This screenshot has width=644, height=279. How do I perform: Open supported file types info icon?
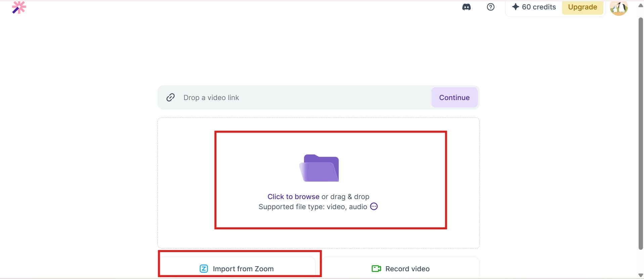tap(374, 206)
